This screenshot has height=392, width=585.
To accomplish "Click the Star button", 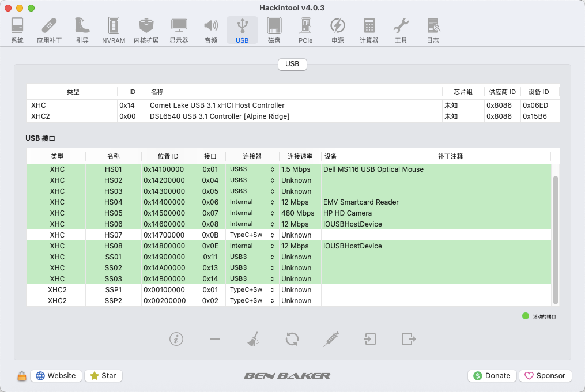I will pyautogui.click(x=103, y=376).
